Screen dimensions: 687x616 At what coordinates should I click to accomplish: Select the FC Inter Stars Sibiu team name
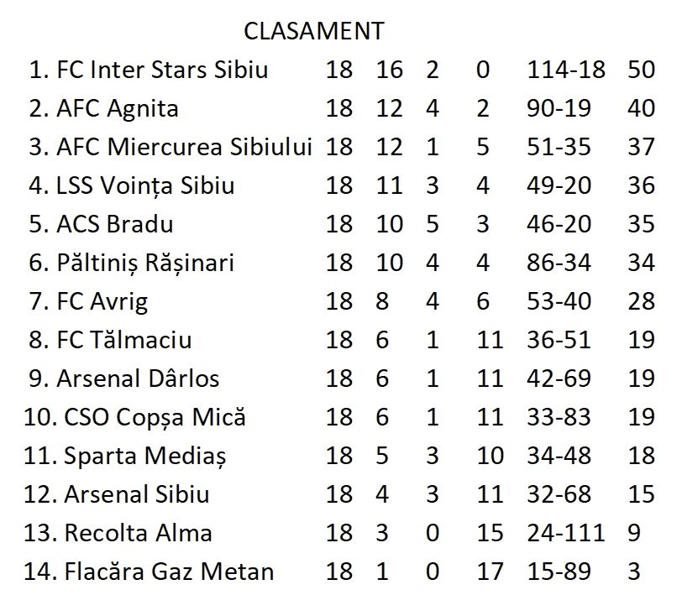coord(162,70)
